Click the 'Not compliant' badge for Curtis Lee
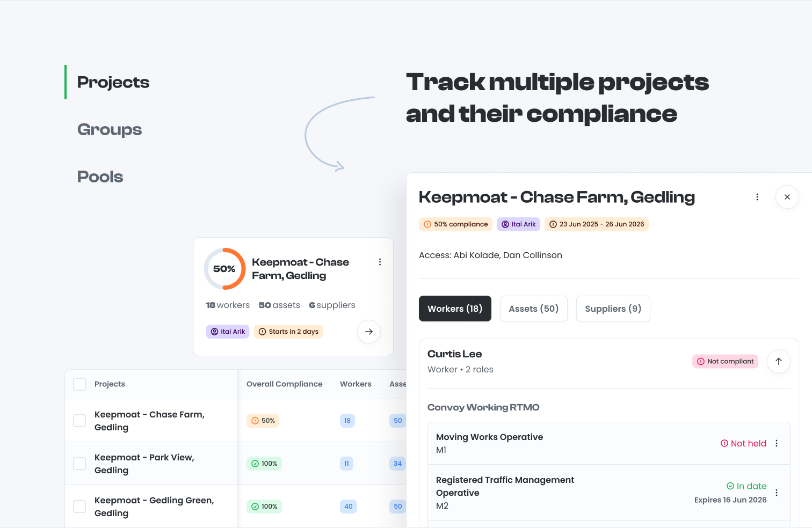812x528 pixels. point(725,362)
